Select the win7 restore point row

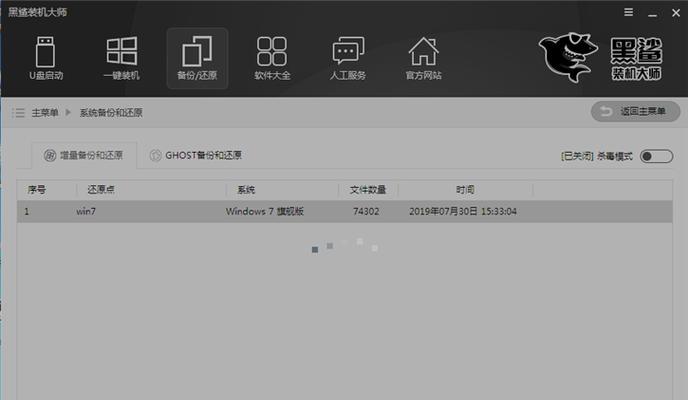(344, 211)
